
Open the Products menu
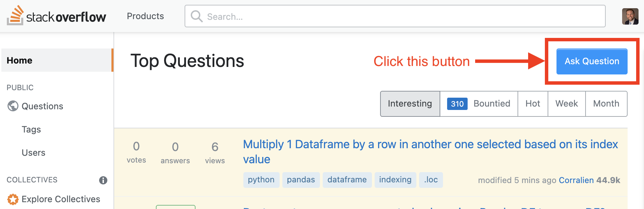point(145,16)
